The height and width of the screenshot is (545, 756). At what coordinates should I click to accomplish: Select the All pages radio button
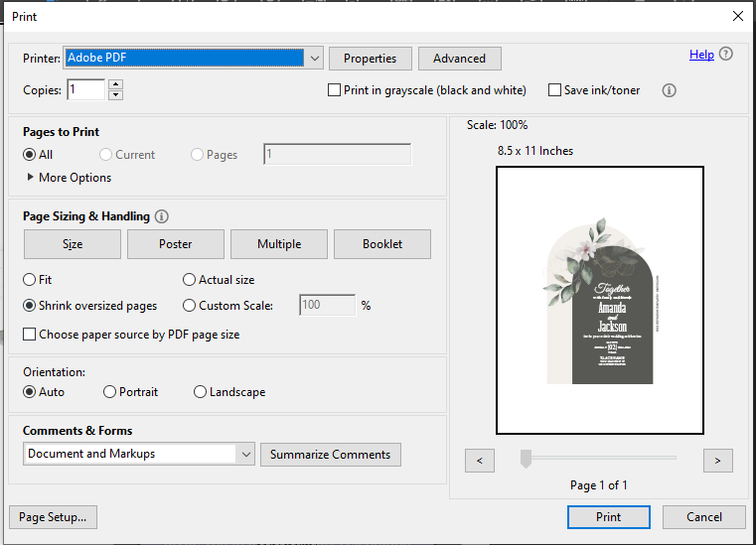point(30,155)
